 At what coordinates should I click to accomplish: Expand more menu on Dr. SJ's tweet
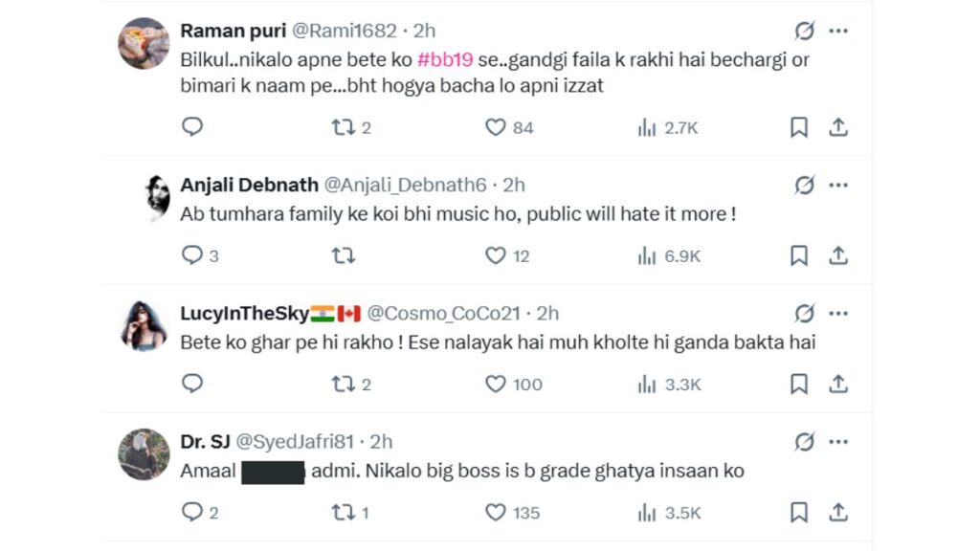point(838,442)
